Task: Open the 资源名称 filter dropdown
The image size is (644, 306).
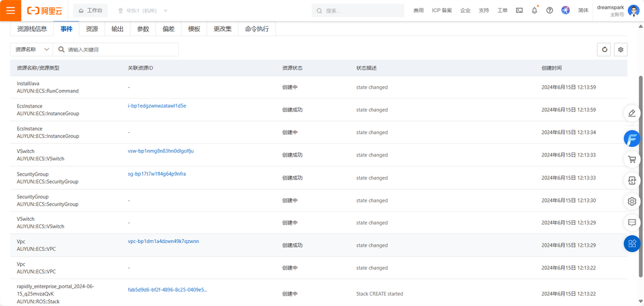Action: click(x=32, y=50)
